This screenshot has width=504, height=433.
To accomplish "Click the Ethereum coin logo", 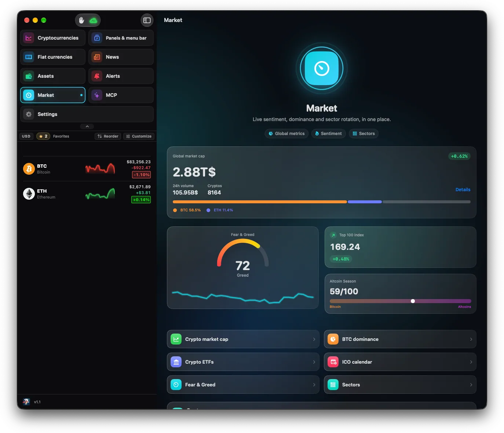I will click(x=29, y=194).
